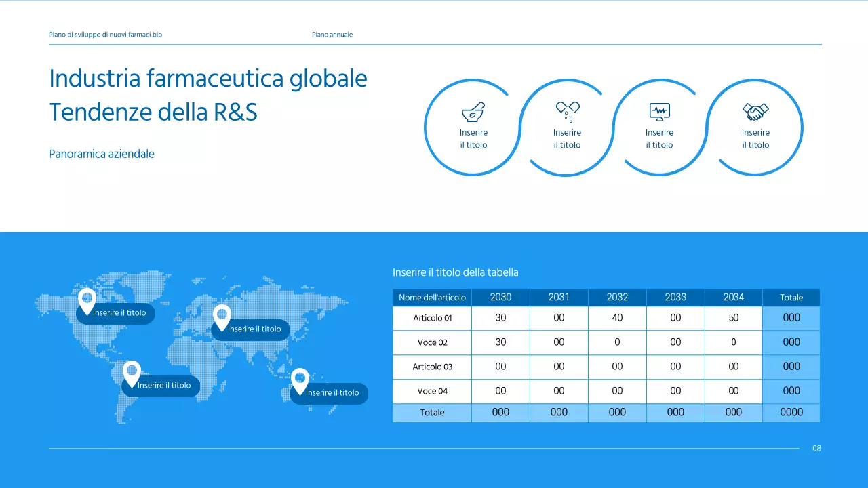The height and width of the screenshot is (488, 868).
Task: Click the handshake icon in fourth circle
Action: tap(755, 110)
